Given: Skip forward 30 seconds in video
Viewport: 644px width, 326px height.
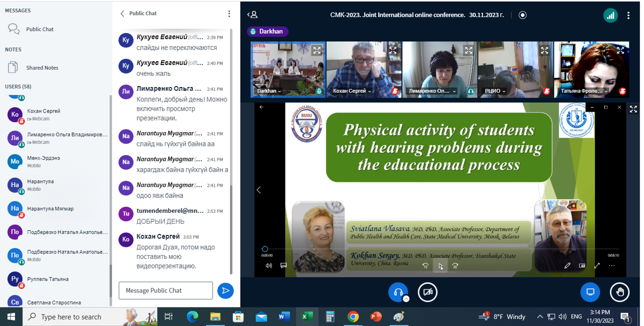Looking at the screenshot, I should 455,266.
